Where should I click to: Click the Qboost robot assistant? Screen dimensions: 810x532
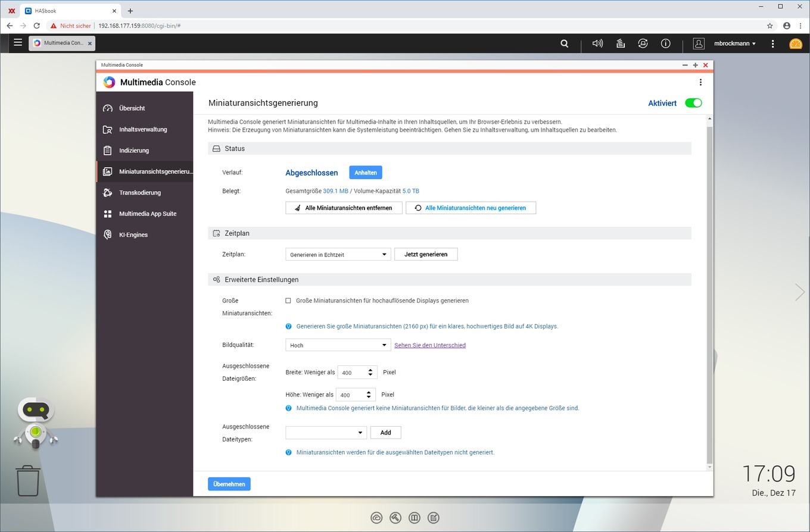(x=36, y=423)
